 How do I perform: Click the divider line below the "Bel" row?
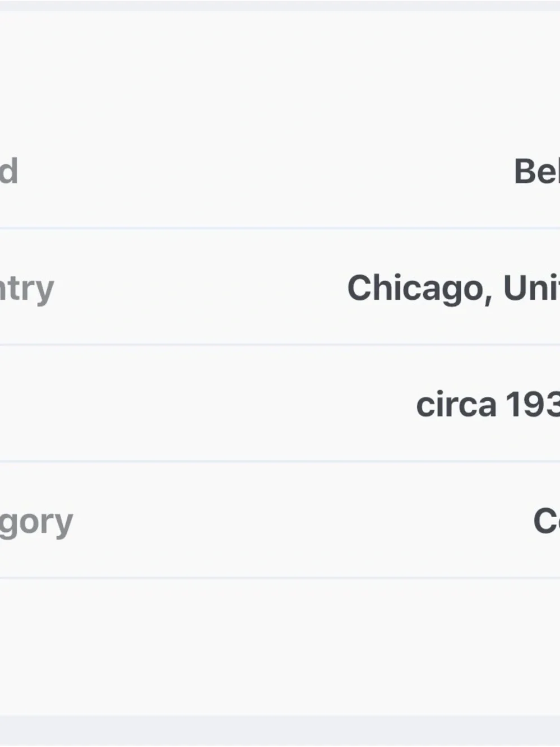280,228
